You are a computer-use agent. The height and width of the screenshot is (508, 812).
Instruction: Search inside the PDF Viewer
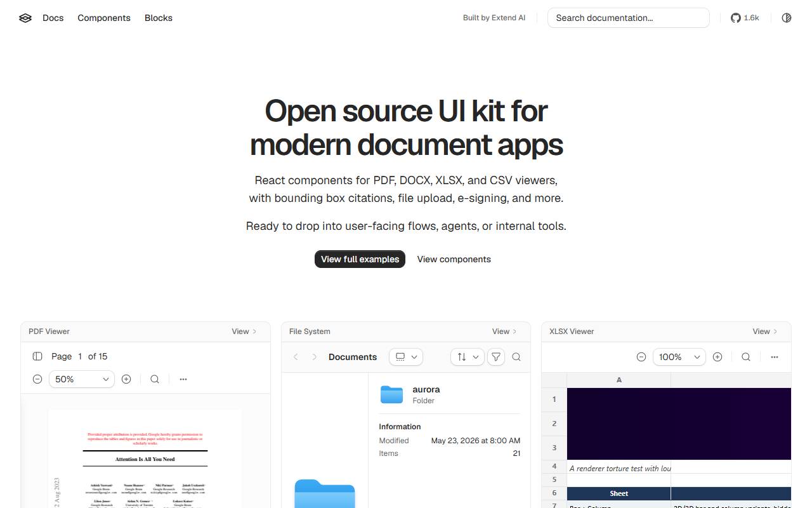coord(155,379)
